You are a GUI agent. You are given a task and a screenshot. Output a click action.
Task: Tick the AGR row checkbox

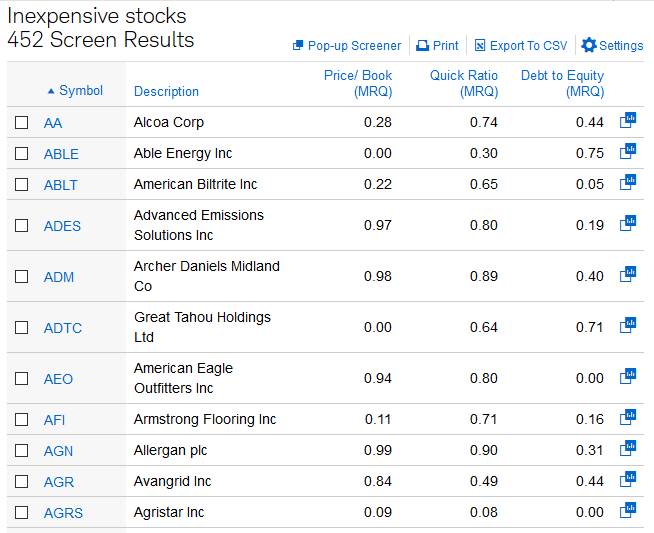tap(22, 482)
